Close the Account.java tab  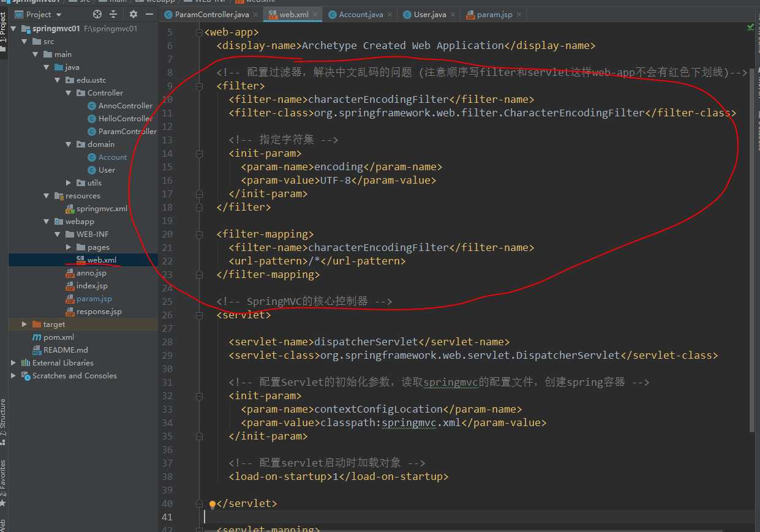coord(390,15)
